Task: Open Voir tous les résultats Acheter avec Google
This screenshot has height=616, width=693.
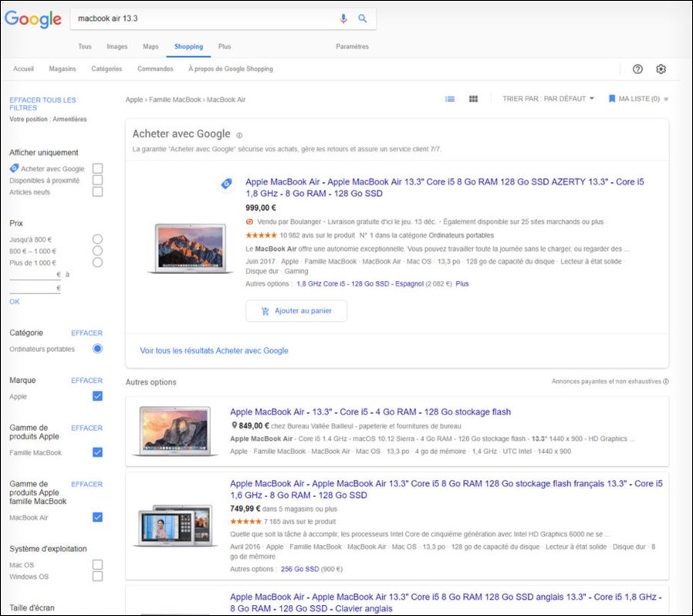Action: tap(214, 350)
